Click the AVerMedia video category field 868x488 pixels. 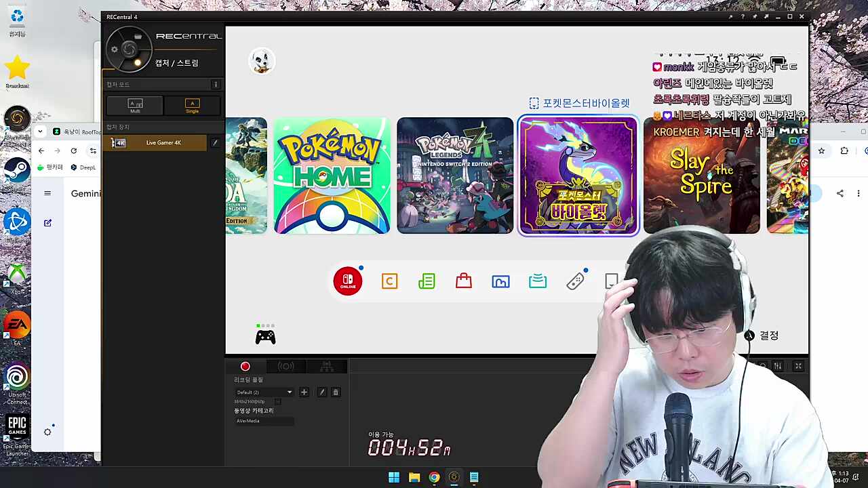264,421
